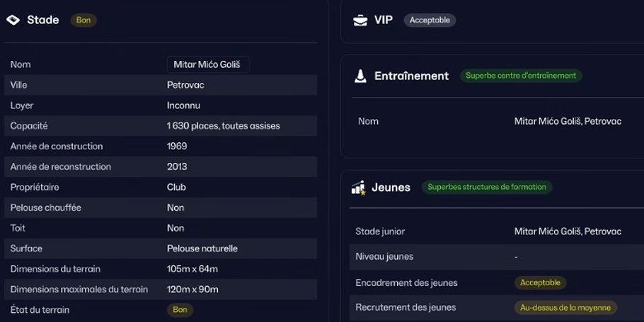This screenshot has width=644, height=322.
Task: Click the Entraînement training cone icon
Action: point(360,76)
